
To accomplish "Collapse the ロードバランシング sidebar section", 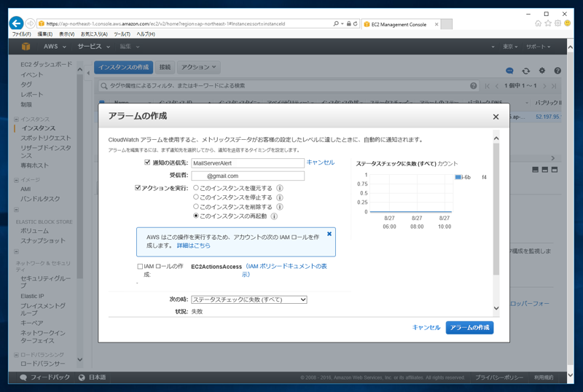I will [x=16, y=355].
